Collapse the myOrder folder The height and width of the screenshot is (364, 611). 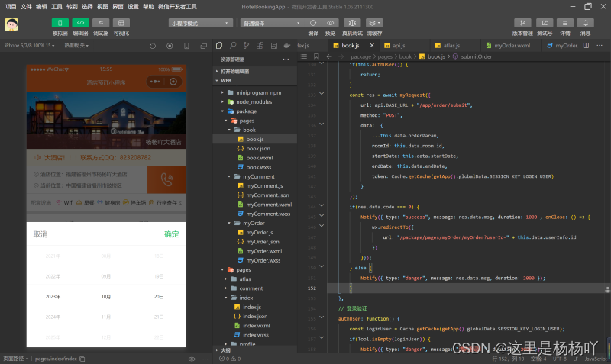(x=229, y=224)
